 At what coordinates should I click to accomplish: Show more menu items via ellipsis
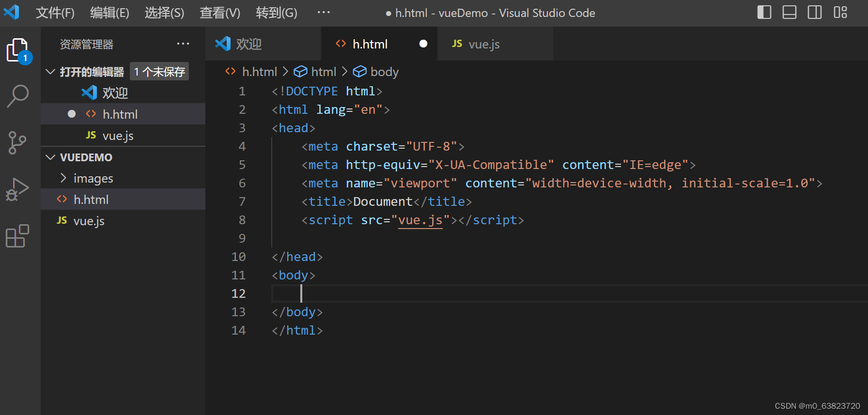(x=324, y=13)
